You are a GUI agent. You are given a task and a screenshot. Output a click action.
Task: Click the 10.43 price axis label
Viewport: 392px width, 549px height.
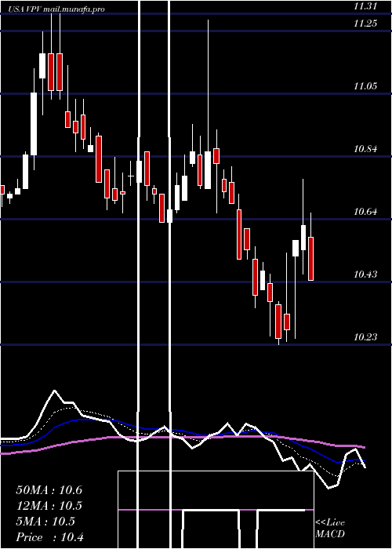tap(365, 274)
